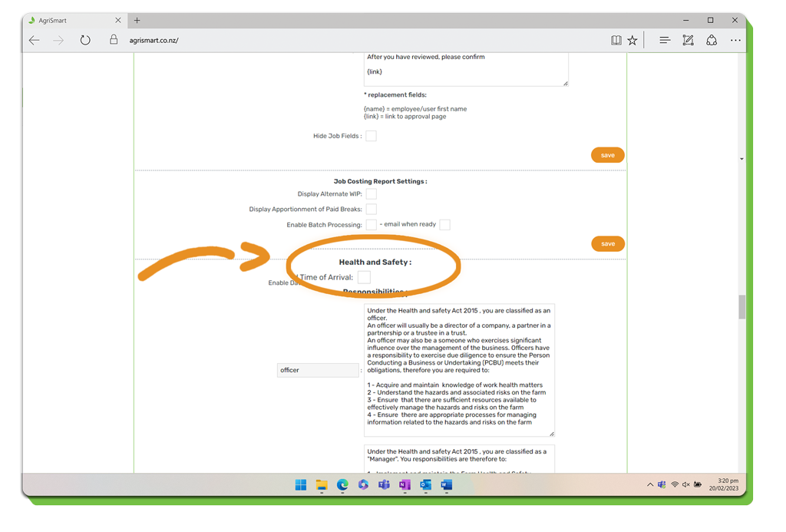
Task: Click the Make a Web Note icon
Action: [688, 41]
